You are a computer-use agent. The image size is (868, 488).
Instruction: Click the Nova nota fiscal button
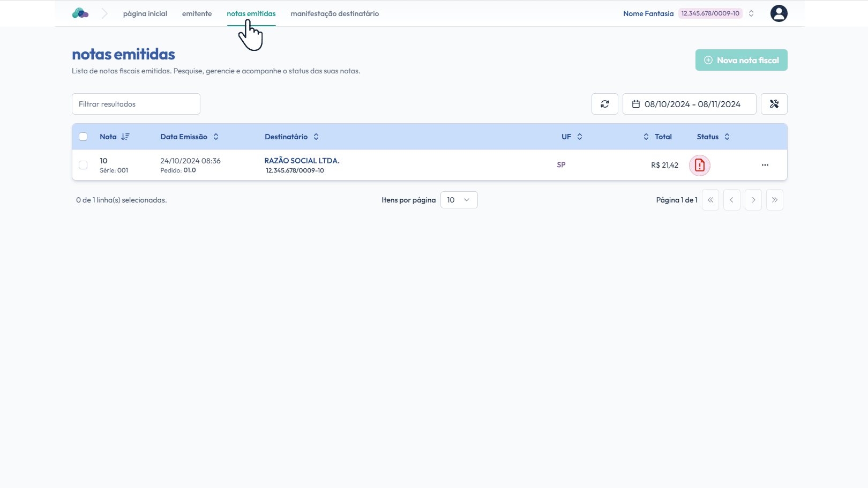pos(741,60)
